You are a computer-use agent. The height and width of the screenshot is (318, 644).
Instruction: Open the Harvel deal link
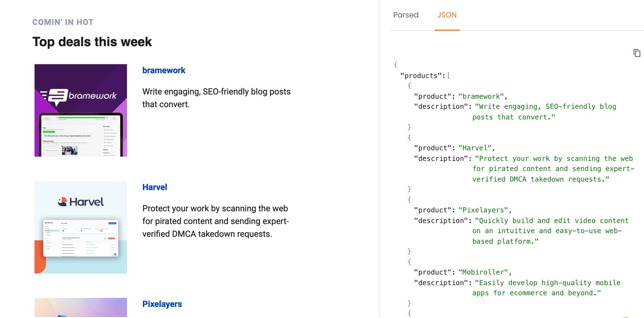[155, 187]
